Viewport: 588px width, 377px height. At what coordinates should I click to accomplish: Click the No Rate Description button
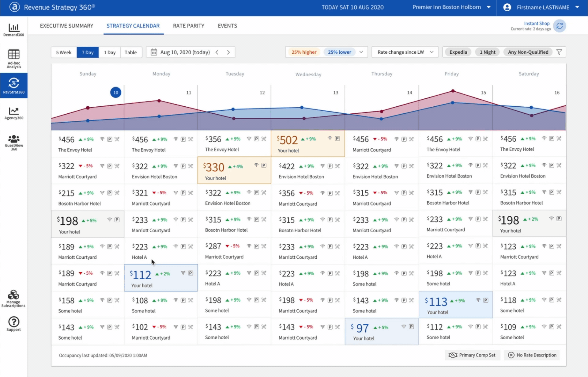pos(533,355)
